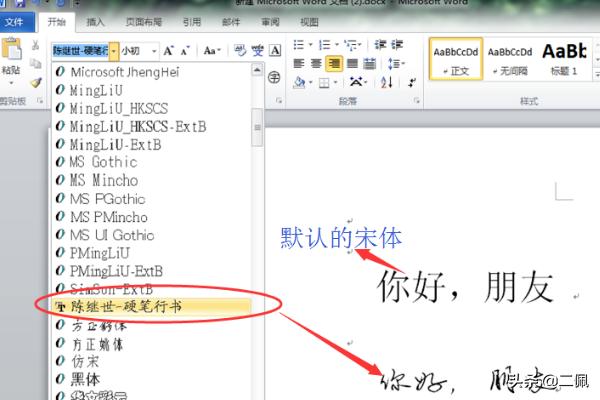
Task: Open the Change Case Aa dropdown
Action: [213, 50]
